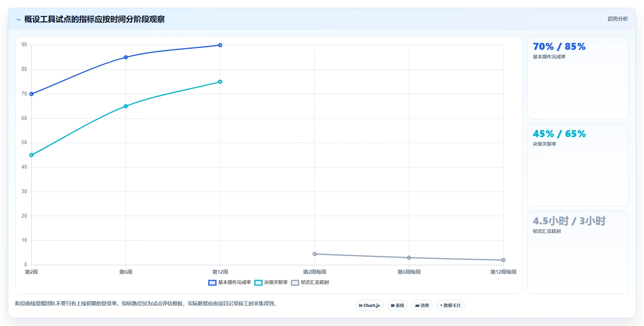Image resolution: width=644 pixels, height=326 pixels.
Task: Click the 第6周 axis label
Action: (126, 272)
